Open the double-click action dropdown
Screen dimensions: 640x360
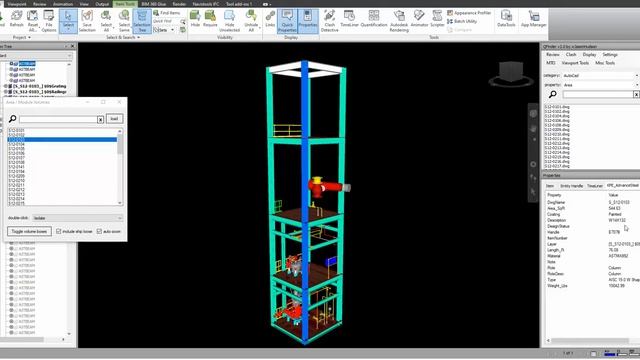pyautogui.click(x=78, y=218)
